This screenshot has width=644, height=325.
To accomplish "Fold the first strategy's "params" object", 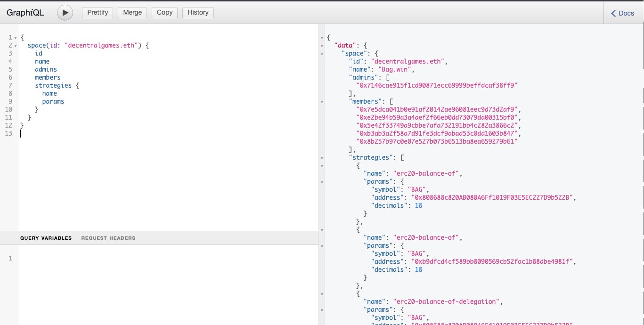I will 322,182.
